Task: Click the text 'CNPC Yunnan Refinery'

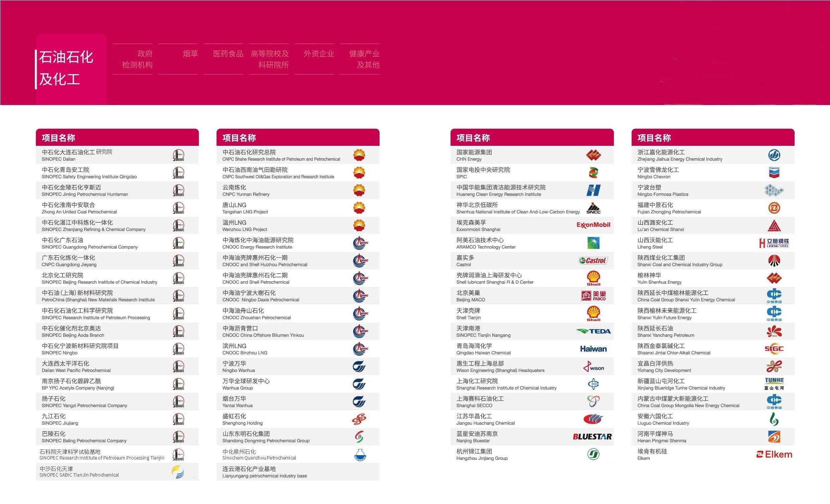Action: pyautogui.click(x=246, y=194)
